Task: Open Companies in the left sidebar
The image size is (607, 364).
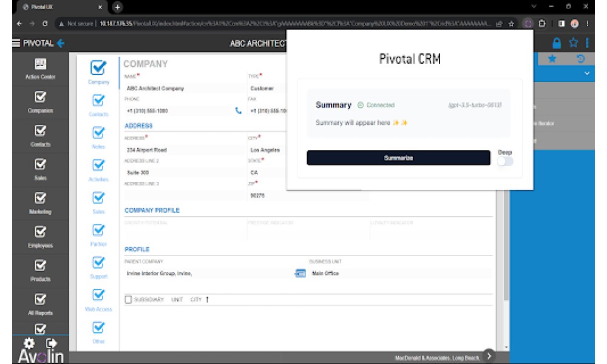Action: [x=40, y=103]
